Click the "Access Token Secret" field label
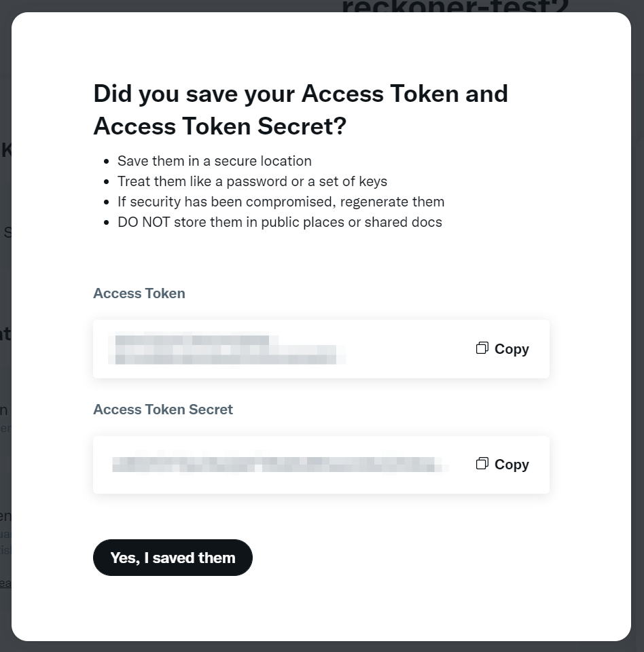Viewport: 644px width, 652px height. [x=163, y=410]
